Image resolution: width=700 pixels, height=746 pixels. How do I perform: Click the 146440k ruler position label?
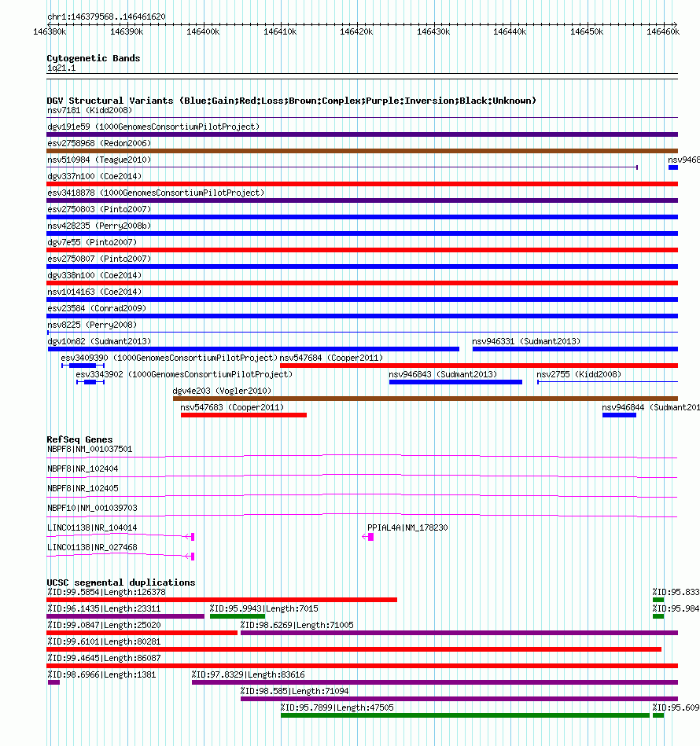tap(510, 32)
